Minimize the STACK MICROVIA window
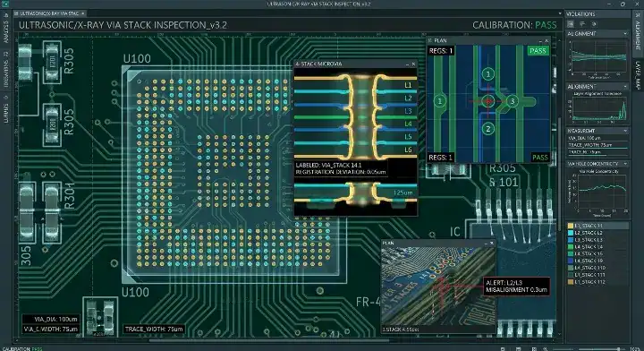This screenshot has width=644, height=351. point(407,64)
